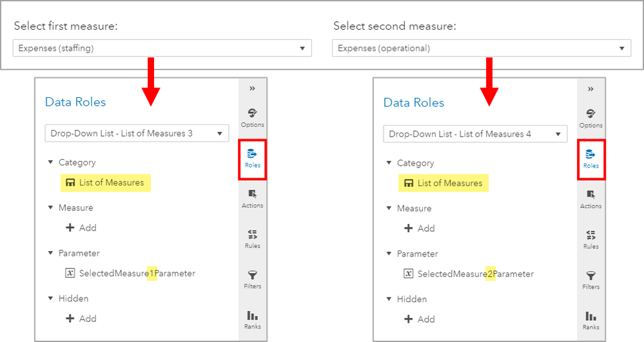Open Filters pane in left panel

pos(252,278)
